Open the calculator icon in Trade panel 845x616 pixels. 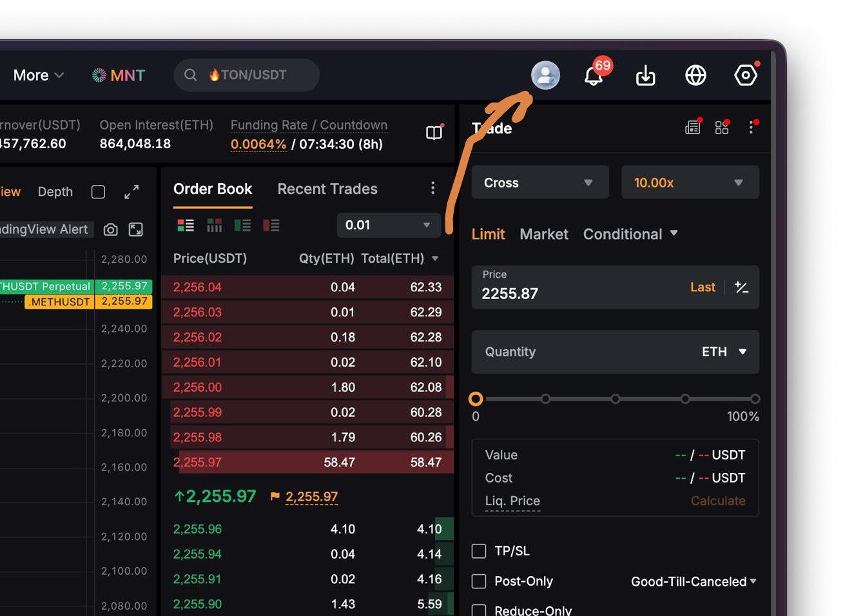click(x=693, y=127)
